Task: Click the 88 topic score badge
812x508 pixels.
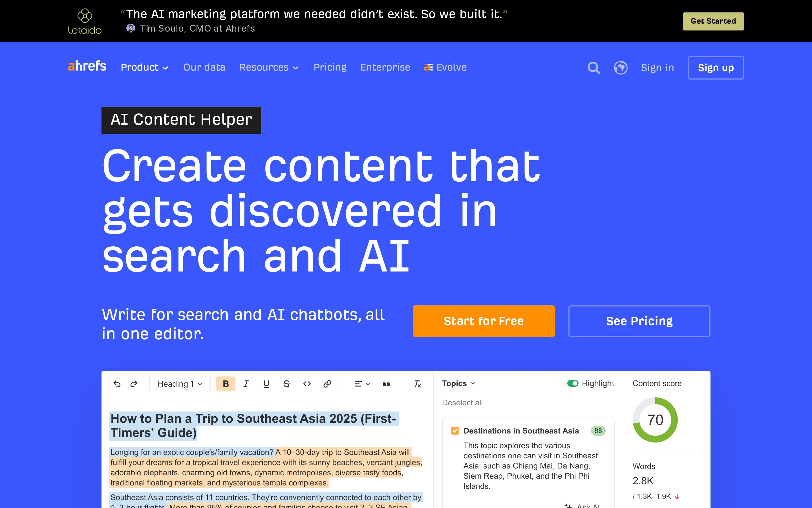Action: coord(598,431)
